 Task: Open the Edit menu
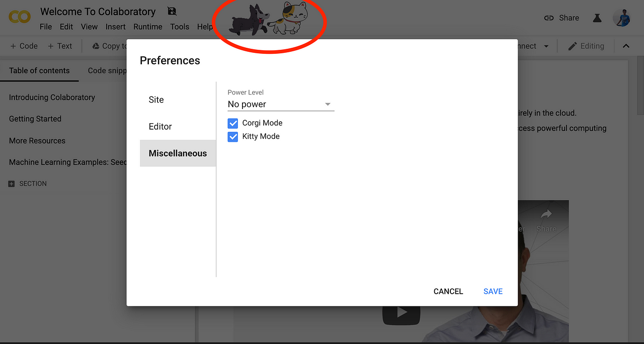pyautogui.click(x=66, y=27)
